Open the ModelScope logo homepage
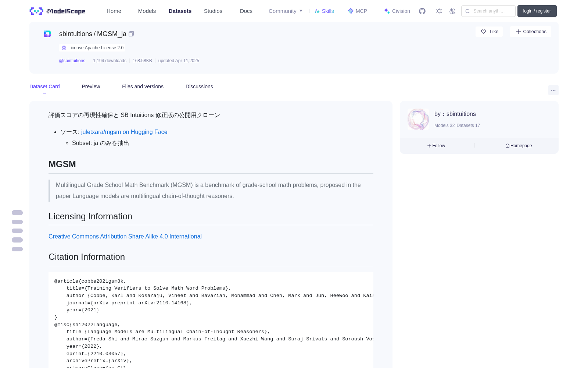This screenshot has width=588, height=368. [x=57, y=11]
